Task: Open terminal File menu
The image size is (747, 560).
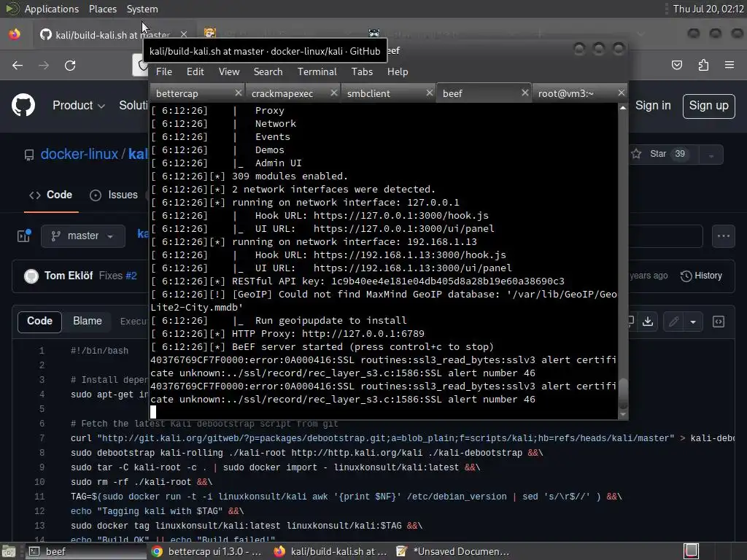Action: pos(164,71)
